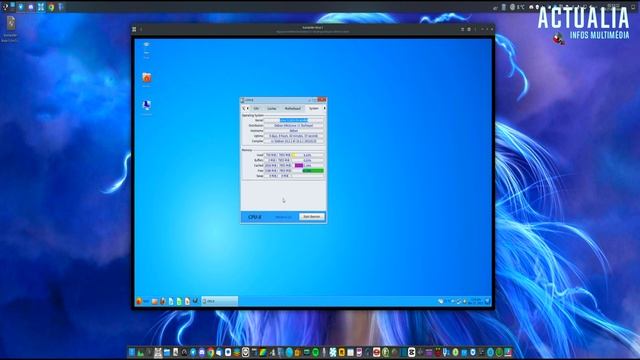
Task: Open the file icon on host desktop
Action: (x=11, y=24)
